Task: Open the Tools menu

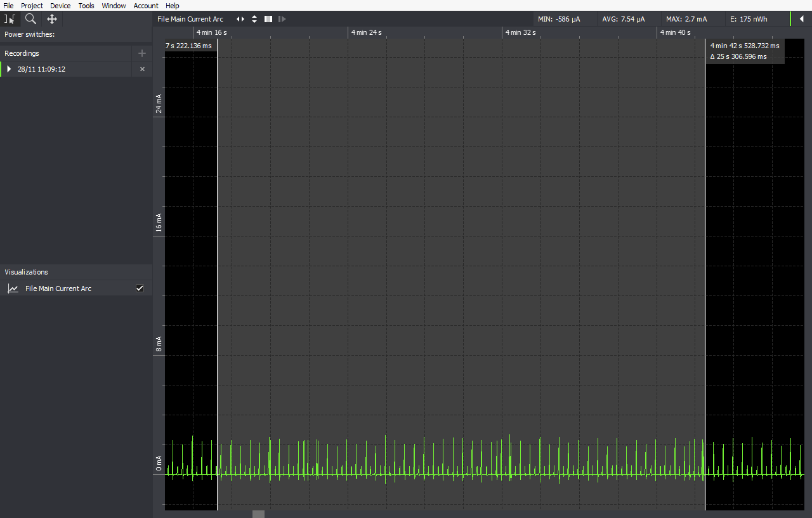Action: point(86,6)
